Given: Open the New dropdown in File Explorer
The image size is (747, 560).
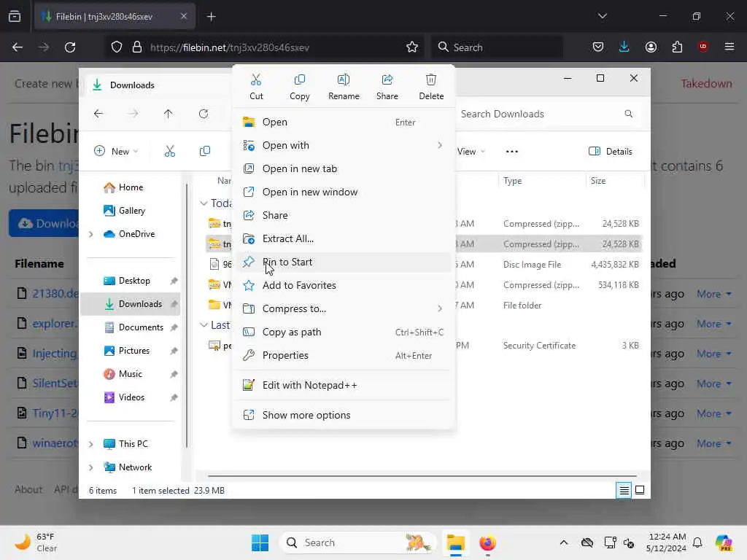Looking at the screenshot, I should [116, 152].
